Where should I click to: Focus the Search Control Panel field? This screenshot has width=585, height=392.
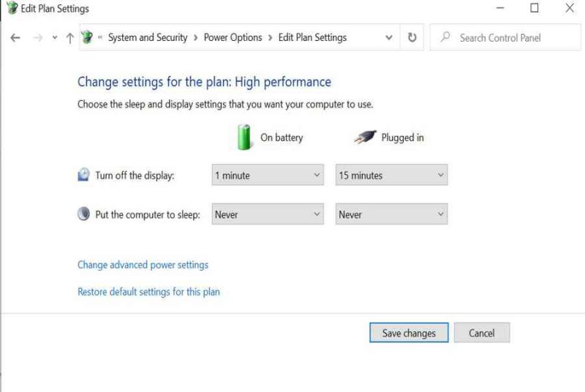click(505, 37)
